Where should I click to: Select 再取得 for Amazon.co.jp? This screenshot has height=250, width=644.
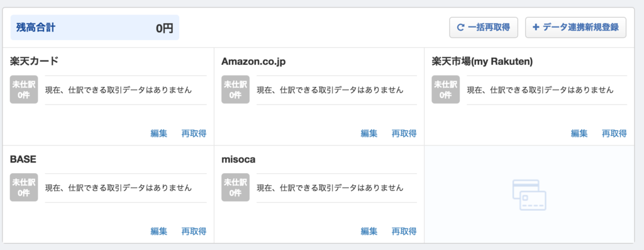[x=404, y=134]
